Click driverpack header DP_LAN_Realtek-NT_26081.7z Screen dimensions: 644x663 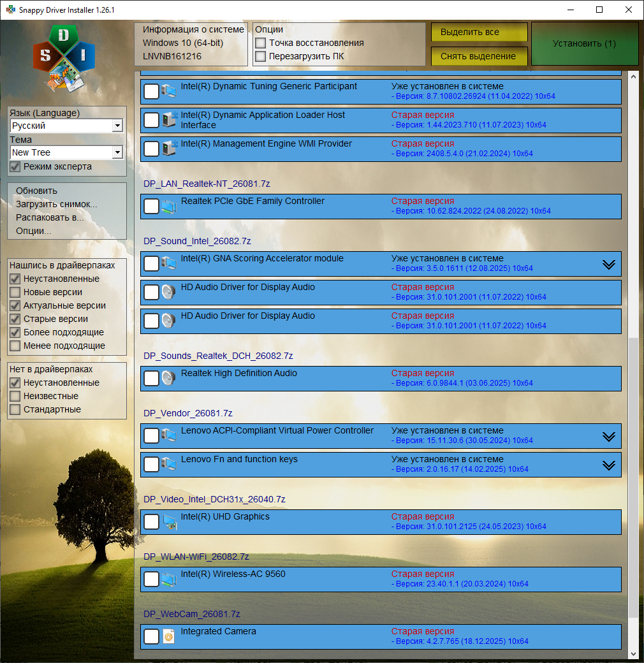(x=207, y=184)
